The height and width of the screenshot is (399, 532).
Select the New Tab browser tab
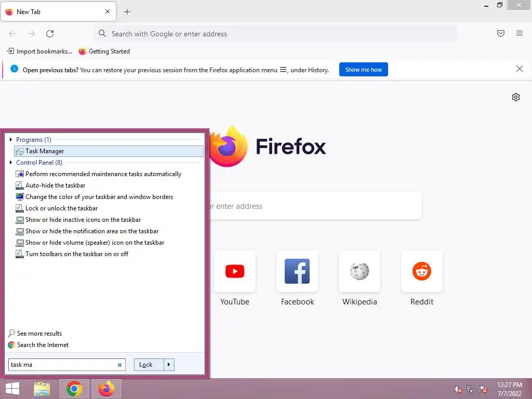(58, 11)
